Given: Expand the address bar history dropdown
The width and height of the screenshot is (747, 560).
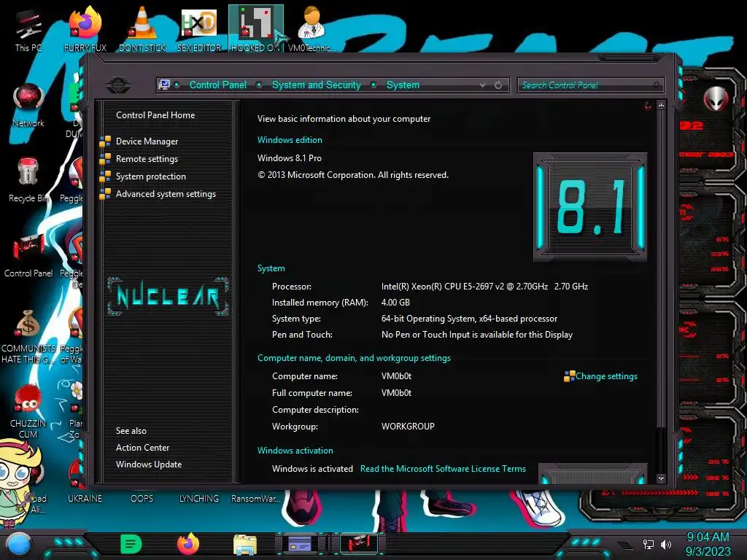Looking at the screenshot, I should click(483, 85).
